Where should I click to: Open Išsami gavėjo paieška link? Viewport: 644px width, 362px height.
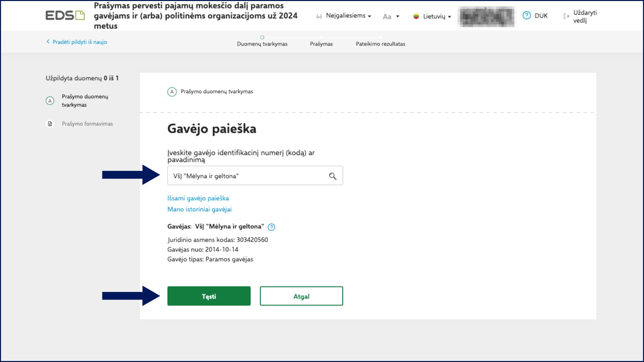[x=198, y=198]
